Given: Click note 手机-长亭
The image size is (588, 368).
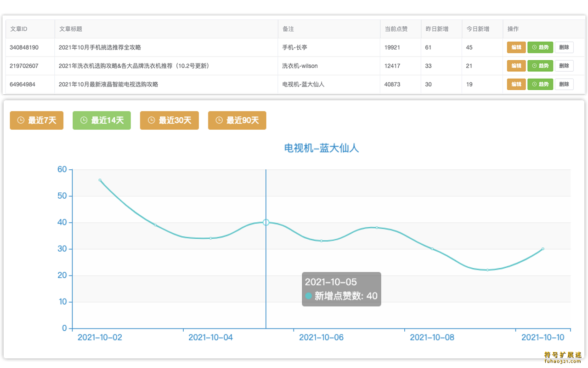Looking at the screenshot, I should click(x=294, y=47).
